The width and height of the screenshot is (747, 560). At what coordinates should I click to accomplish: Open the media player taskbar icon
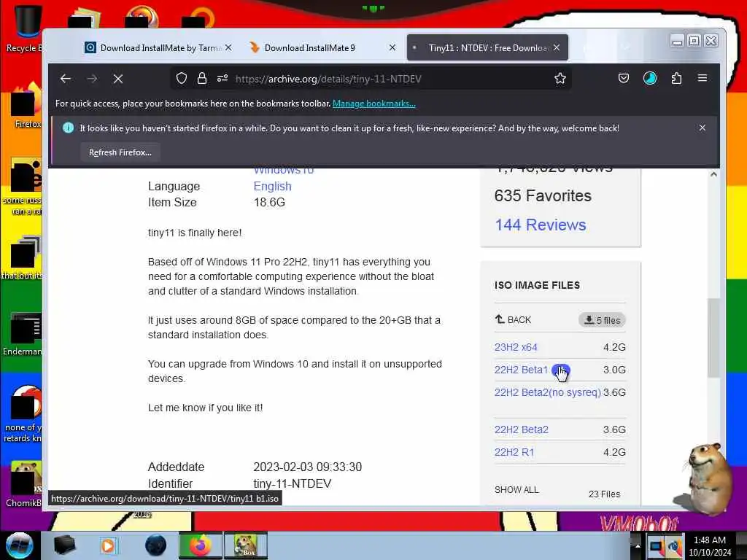(108, 545)
